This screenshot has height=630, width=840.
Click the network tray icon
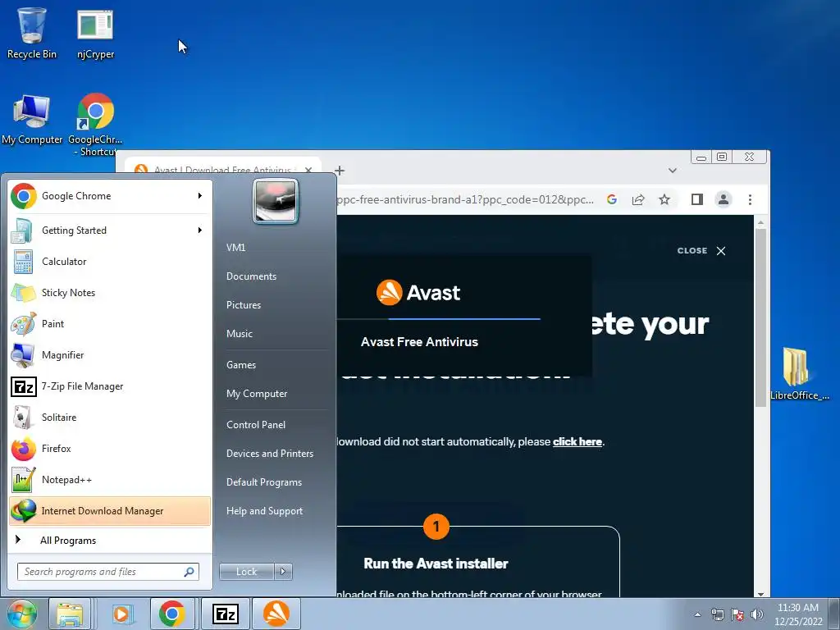click(x=717, y=614)
